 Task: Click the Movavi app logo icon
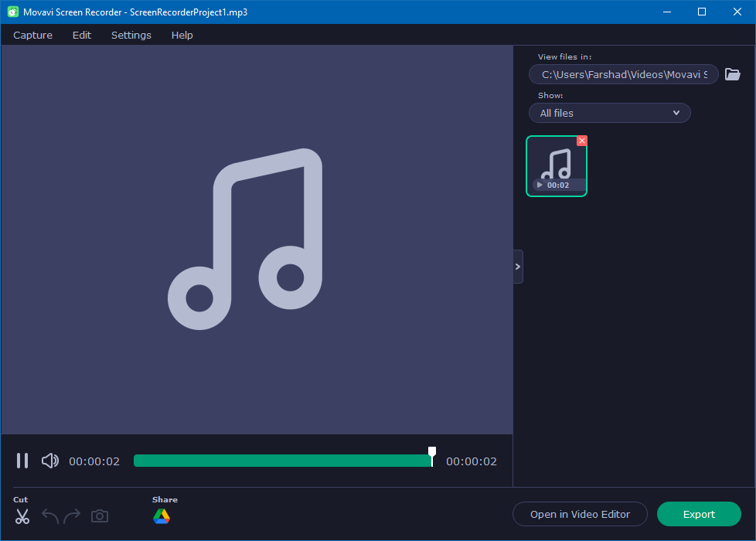[12, 12]
